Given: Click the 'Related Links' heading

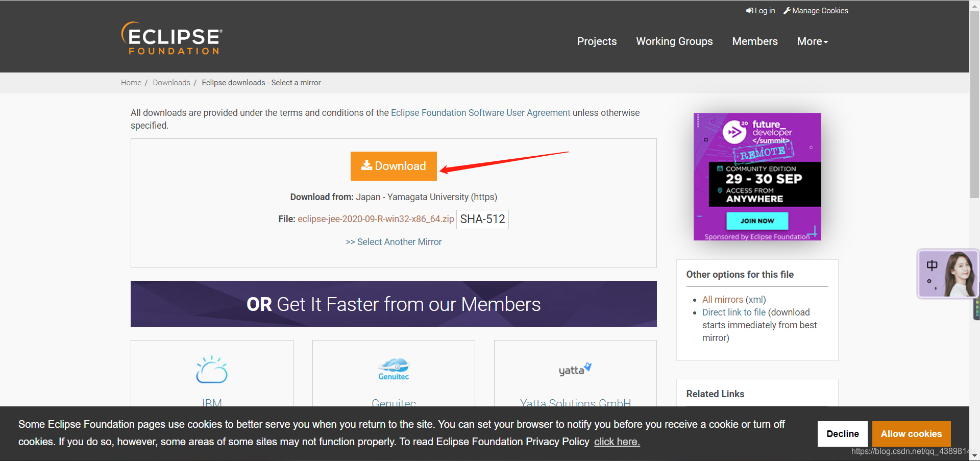Looking at the screenshot, I should [x=715, y=394].
